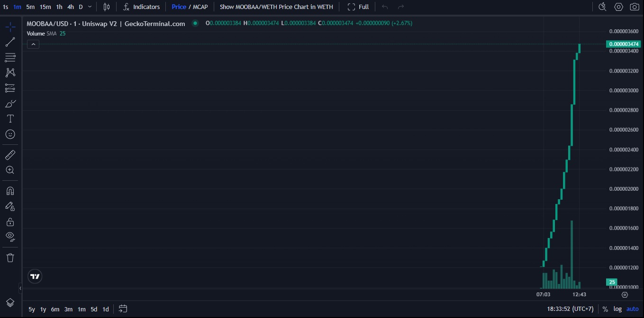Set date range to 5d
The width and height of the screenshot is (644, 318).
[x=94, y=309]
